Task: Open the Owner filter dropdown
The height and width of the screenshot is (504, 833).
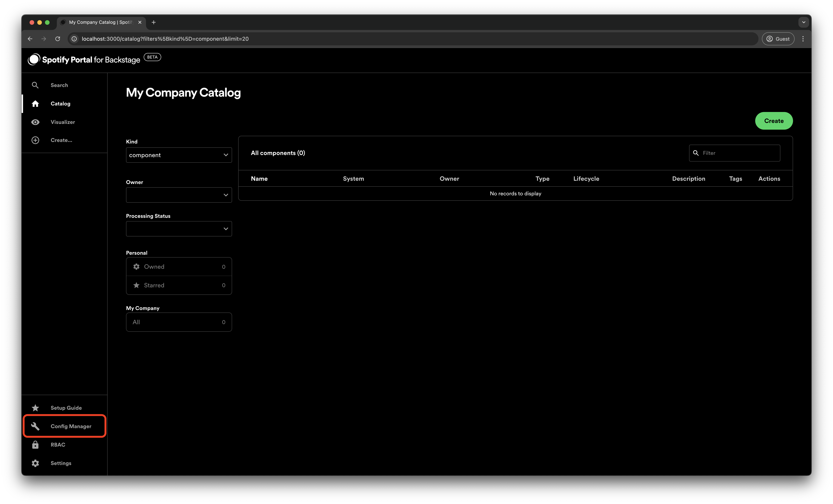Action: point(179,195)
